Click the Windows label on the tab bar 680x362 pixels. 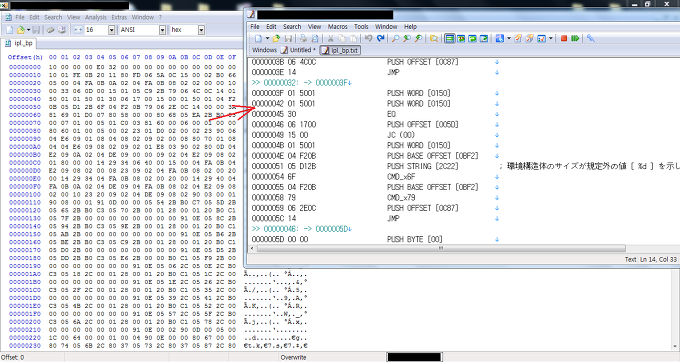(264, 50)
